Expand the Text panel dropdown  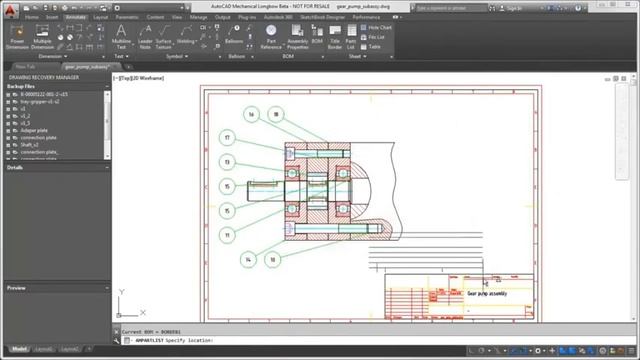point(121,56)
